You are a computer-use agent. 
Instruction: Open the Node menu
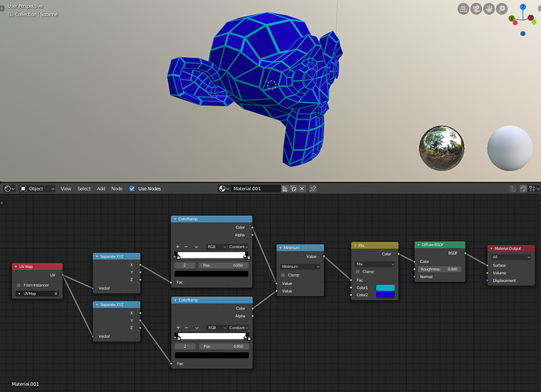pos(117,189)
